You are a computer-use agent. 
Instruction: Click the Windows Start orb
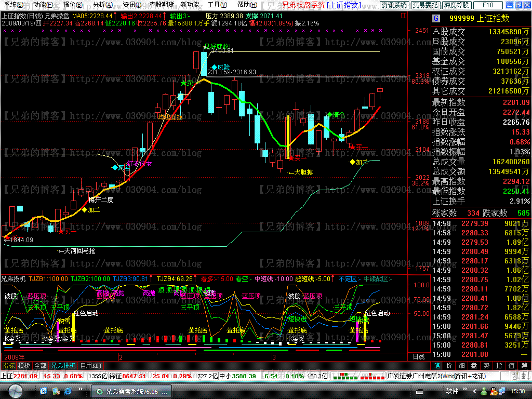click(16, 391)
